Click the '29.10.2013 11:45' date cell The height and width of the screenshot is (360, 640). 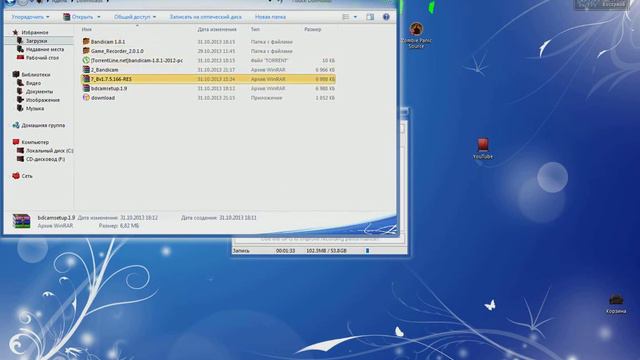[216, 51]
